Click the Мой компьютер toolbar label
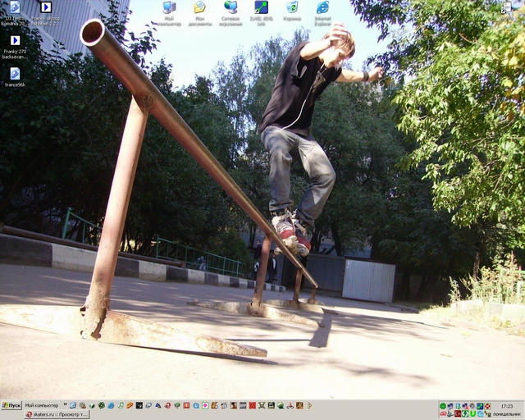 [41, 405]
